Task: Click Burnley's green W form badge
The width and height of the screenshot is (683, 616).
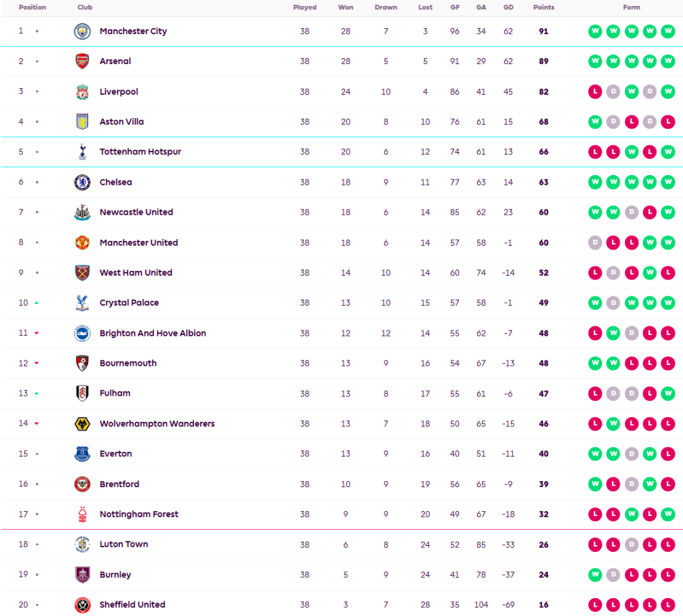Action: coord(594,575)
